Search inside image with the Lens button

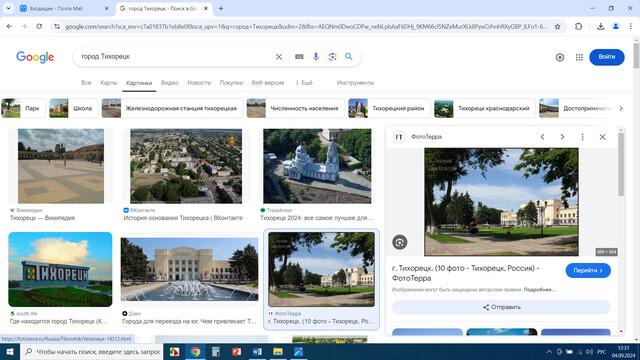click(400, 242)
